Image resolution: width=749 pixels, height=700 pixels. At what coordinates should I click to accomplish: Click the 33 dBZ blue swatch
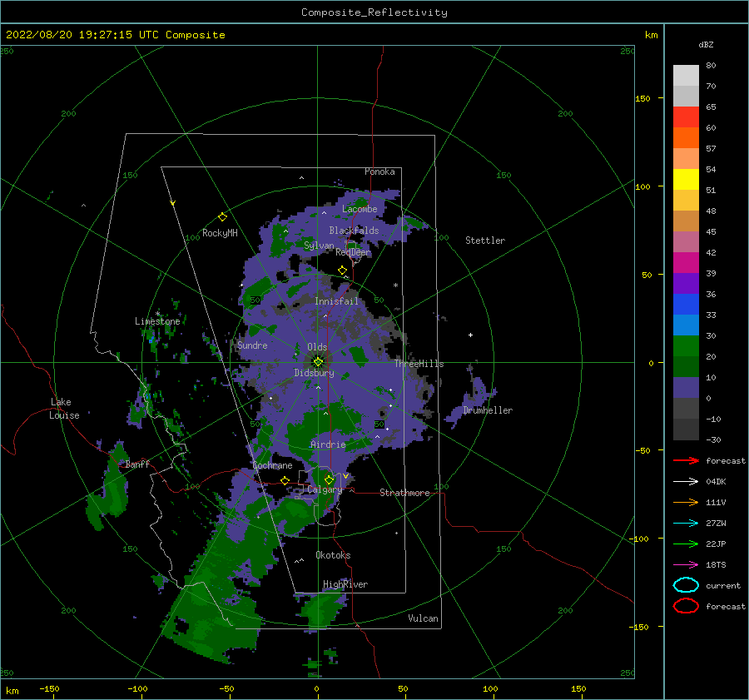click(x=686, y=305)
